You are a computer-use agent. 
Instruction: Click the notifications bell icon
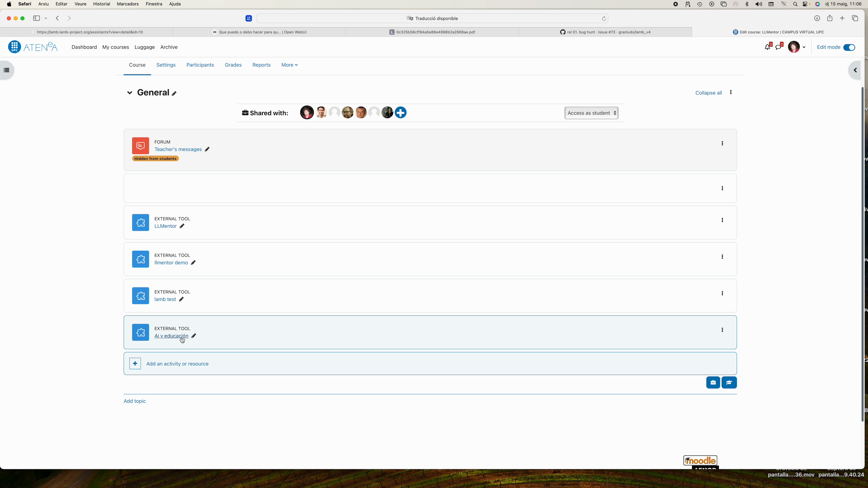(x=767, y=47)
